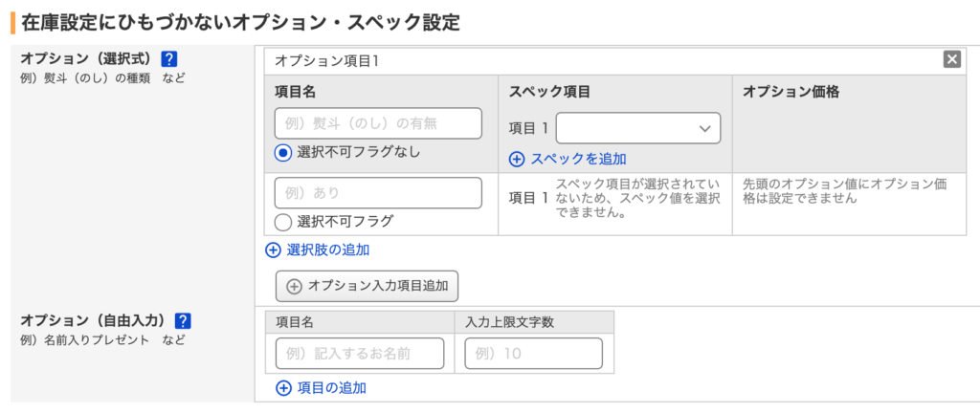This screenshot has width=980, height=413.
Task: Focus option value field with 例）あり placeholder
Action: [378, 193]
